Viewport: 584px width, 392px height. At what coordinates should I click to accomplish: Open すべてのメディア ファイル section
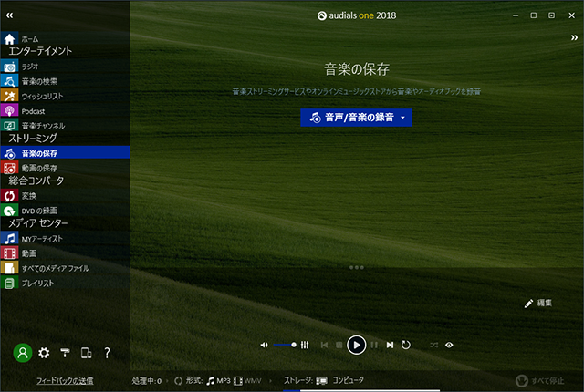tap(65, 268)
